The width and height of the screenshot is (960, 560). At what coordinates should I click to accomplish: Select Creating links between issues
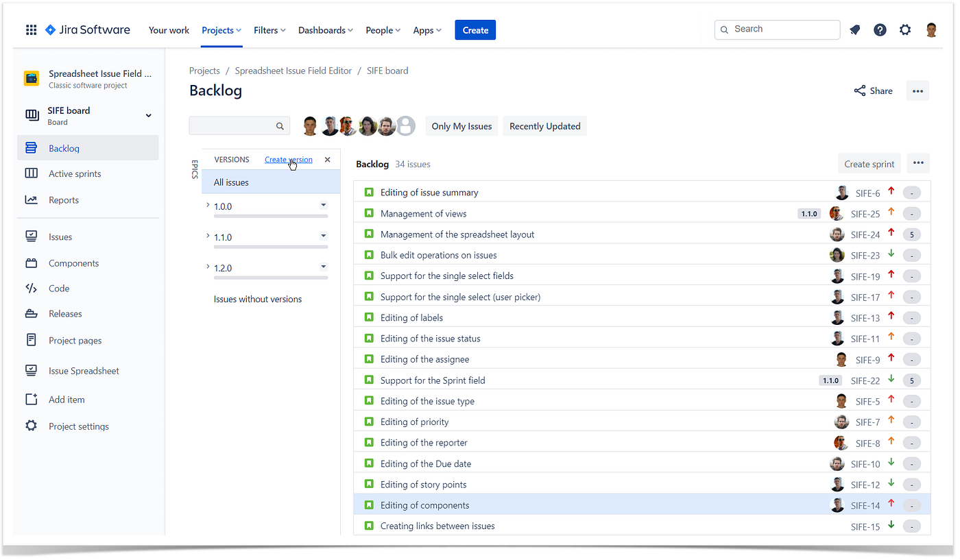pyautogui.click(x=642, y=526)
